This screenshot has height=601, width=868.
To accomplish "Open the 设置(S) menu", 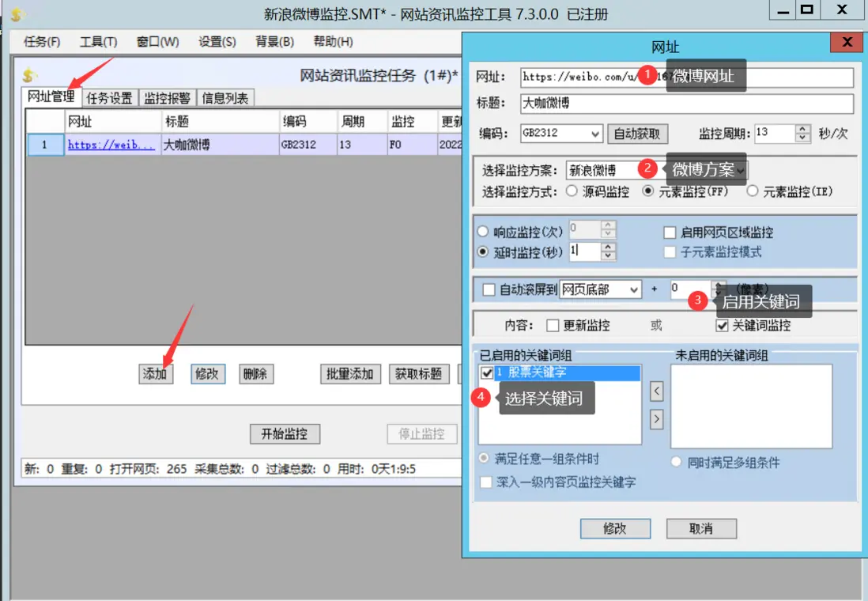I will 215,42.
